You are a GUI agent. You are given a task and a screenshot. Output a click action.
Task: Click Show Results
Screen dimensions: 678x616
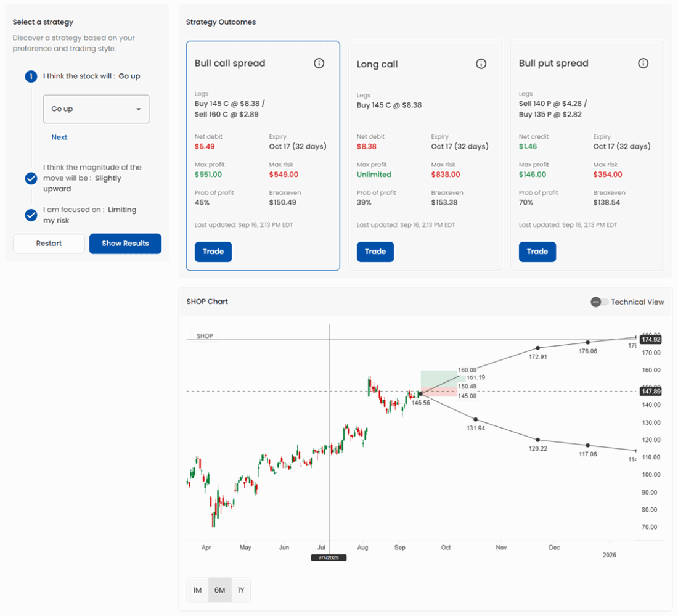click(x=125, y=244)
